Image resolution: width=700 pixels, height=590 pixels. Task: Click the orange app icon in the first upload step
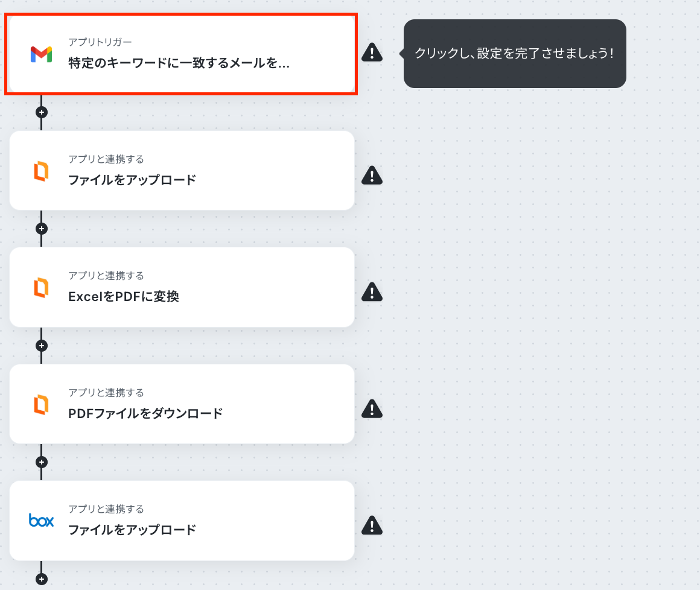(x=41, y=171)
